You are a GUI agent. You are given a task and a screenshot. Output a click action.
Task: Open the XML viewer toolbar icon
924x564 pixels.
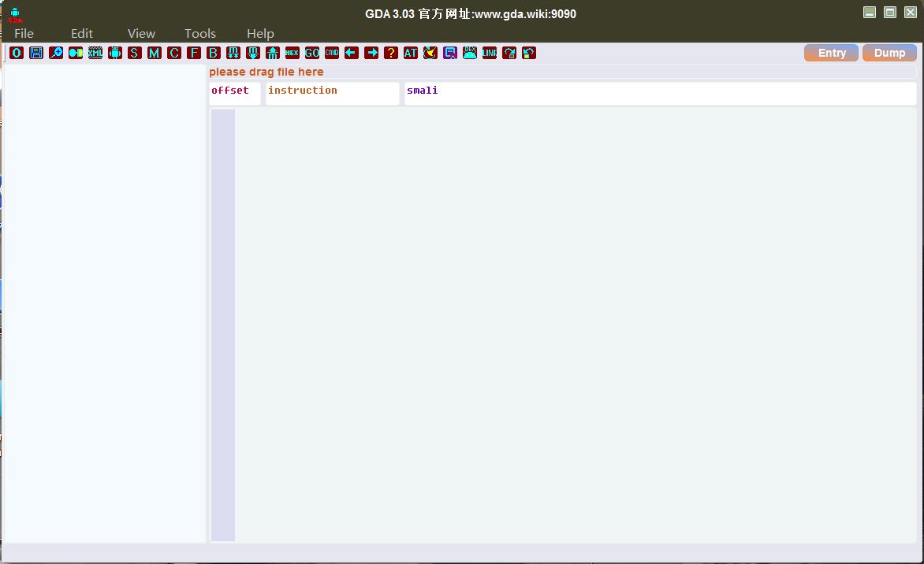[x=95, y=53]
